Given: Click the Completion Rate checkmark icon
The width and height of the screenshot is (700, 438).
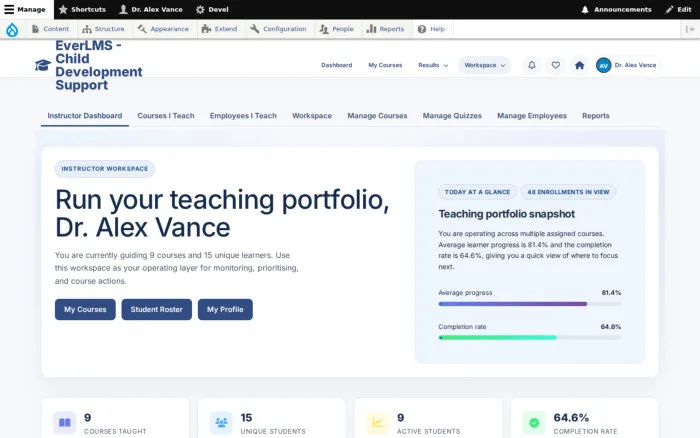Looking at the screenshot, I should (534, 422).
